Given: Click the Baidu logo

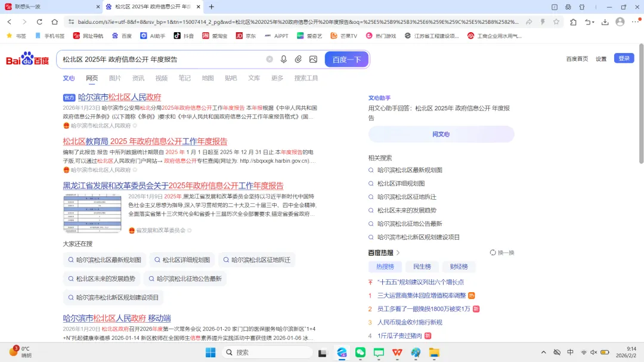Looking at the screenshot, I should [x=27, y=59].
